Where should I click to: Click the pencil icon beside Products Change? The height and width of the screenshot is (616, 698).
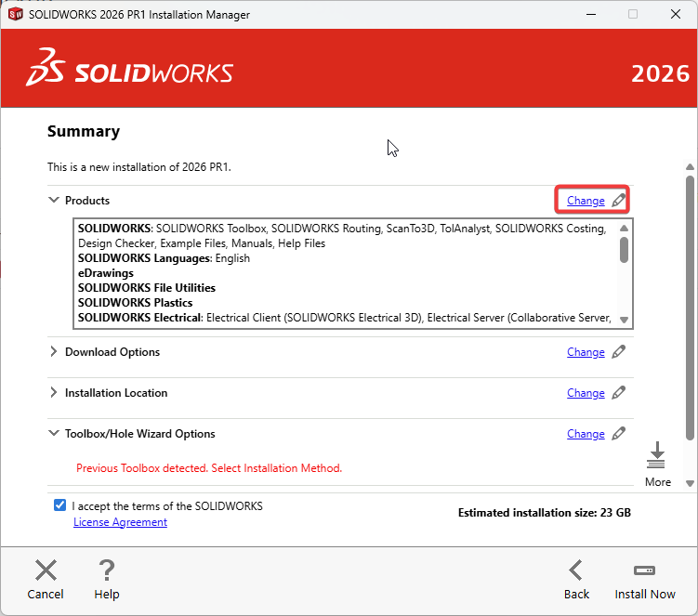click(618, 201)
